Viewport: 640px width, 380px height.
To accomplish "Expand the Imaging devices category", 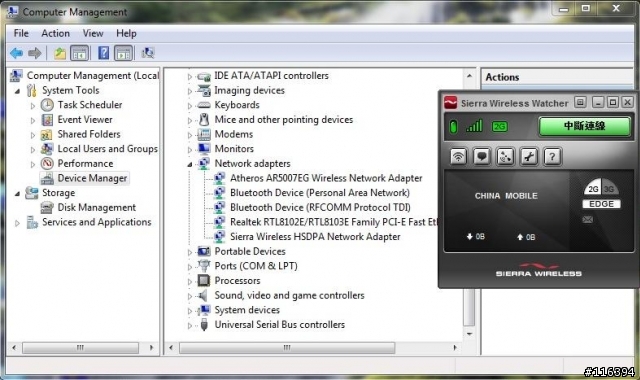I will click(189, 91).
